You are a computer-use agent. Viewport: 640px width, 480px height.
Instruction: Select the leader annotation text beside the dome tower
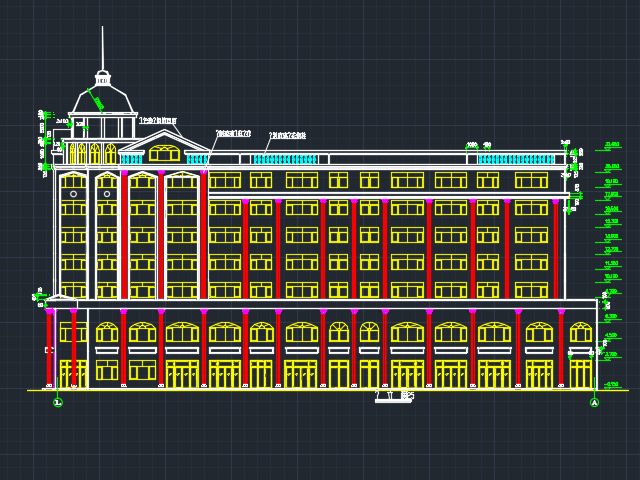click(158, 121)
